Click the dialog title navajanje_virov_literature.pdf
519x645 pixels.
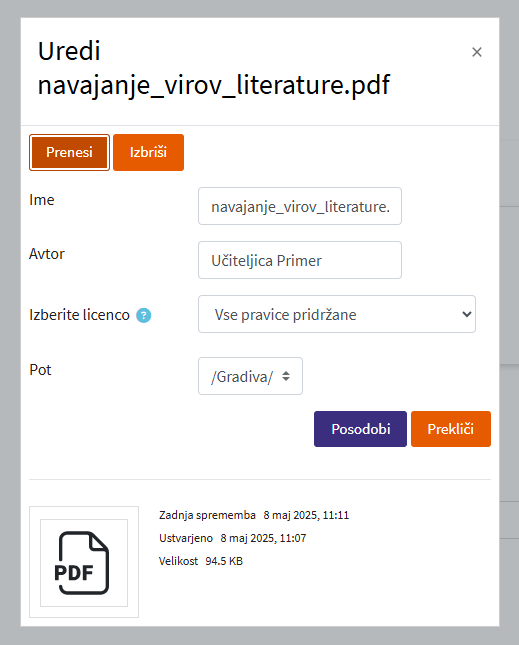(x=214, y=85)
